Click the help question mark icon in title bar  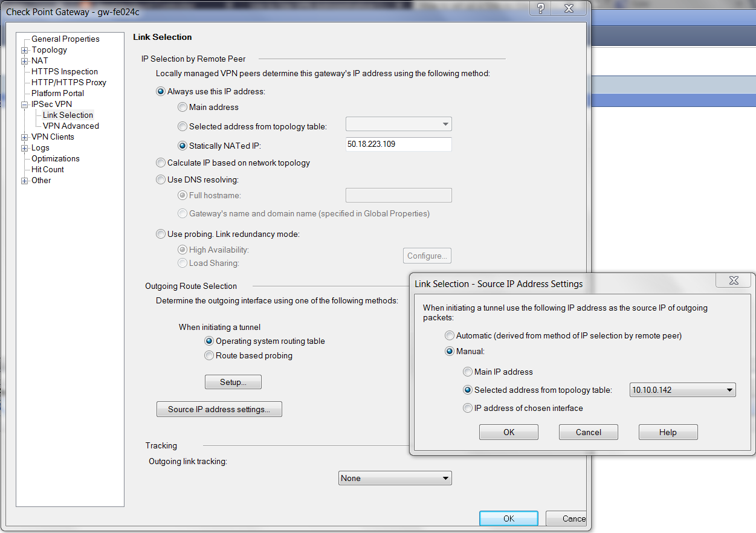click(540, 8)
